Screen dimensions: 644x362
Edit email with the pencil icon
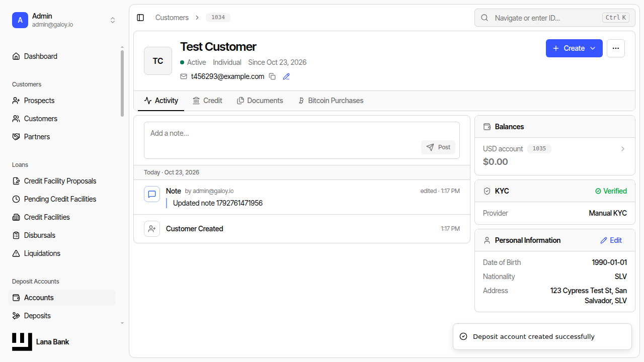click(x=286, y=76)
